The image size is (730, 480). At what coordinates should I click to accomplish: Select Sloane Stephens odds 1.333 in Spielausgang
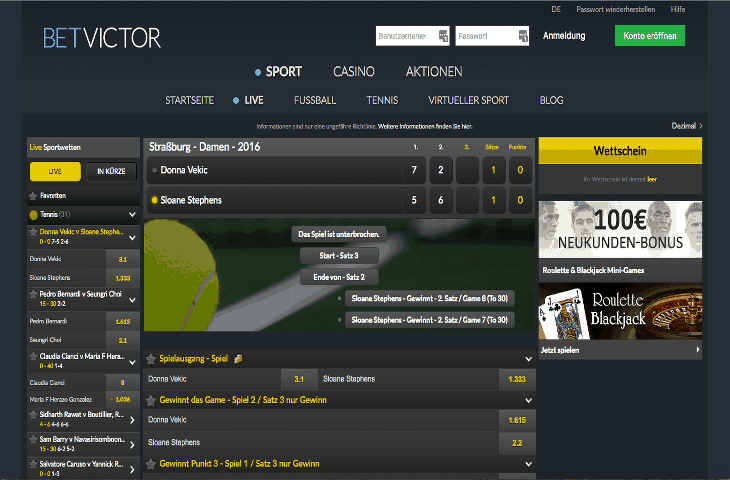coord(517,379)
